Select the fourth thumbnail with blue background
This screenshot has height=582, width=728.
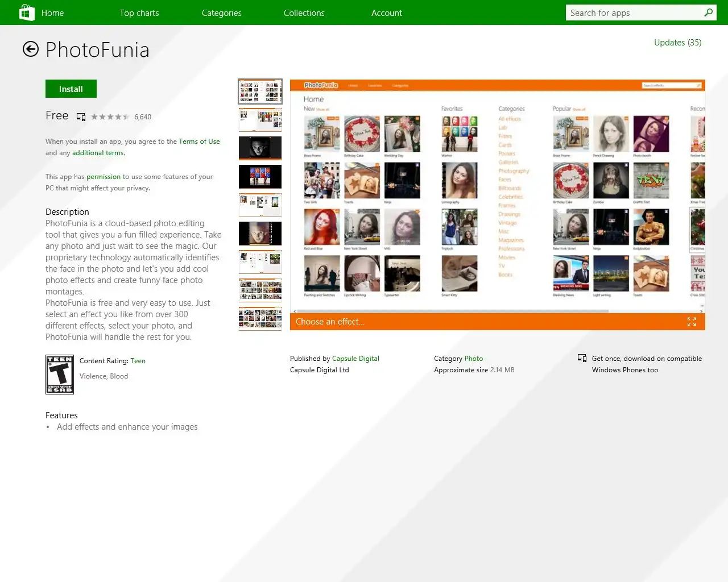pos(260,177)
